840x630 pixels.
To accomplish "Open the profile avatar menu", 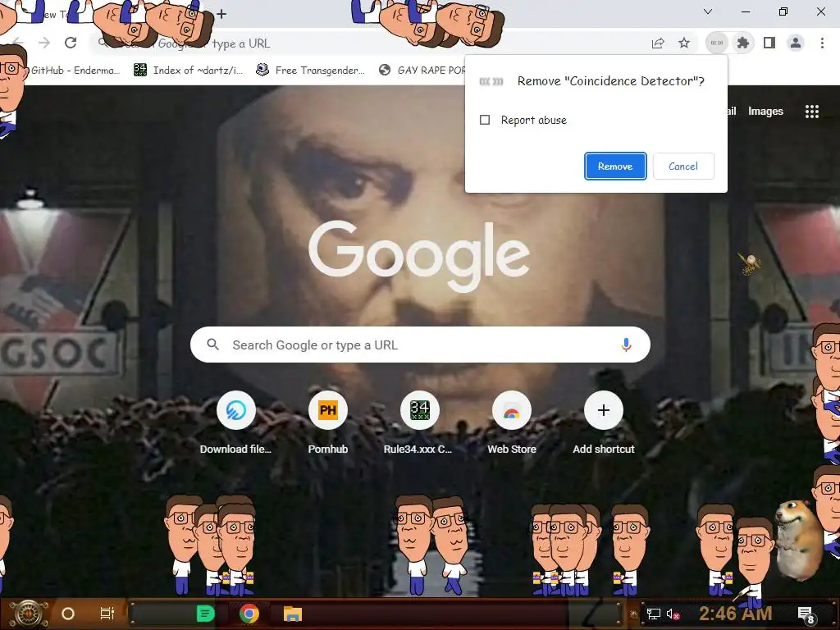I will tap(796, 43).
